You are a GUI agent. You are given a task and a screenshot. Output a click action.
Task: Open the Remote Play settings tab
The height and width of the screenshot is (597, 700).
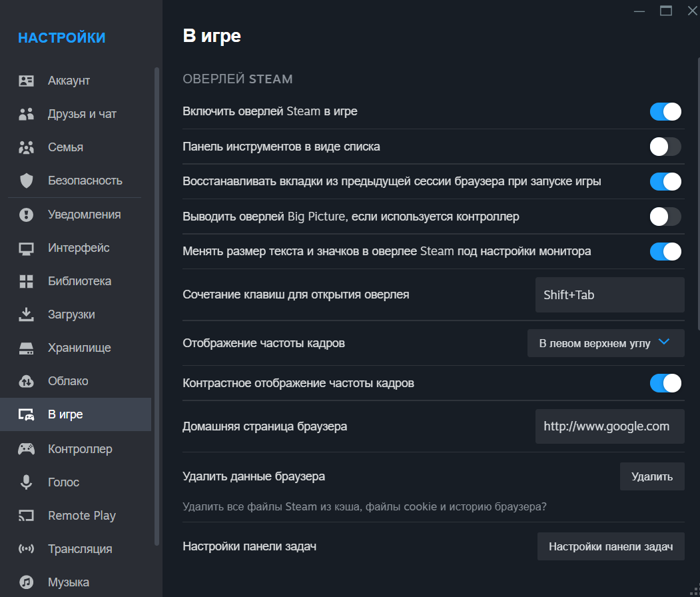coord(81,516)
